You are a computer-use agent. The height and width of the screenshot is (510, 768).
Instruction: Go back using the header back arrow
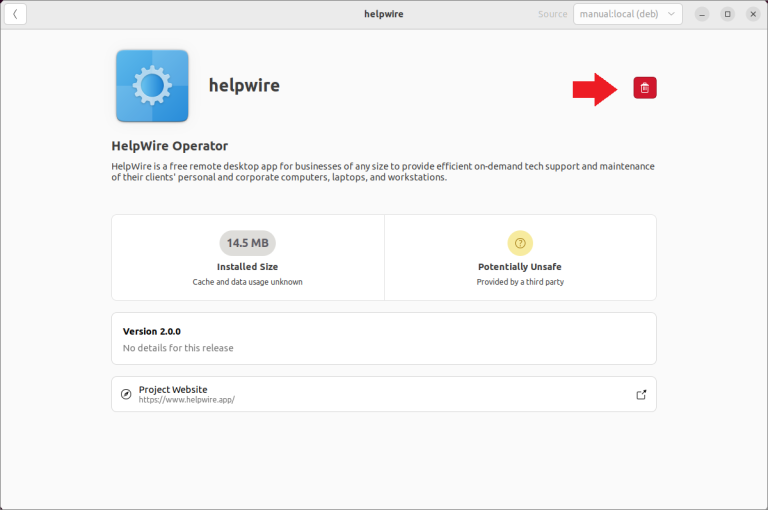15,14
